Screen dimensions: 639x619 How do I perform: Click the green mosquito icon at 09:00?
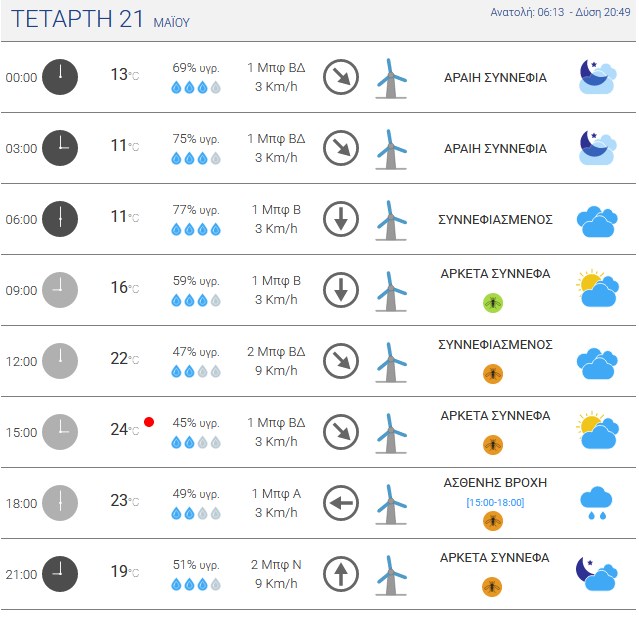pos(493,303)
